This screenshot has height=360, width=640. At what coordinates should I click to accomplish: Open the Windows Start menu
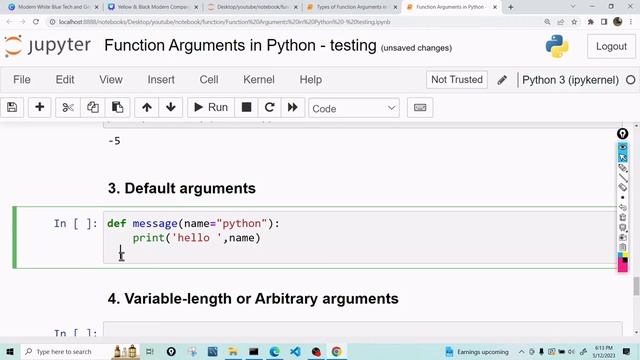pyautogui.click(x=10, y=351)
